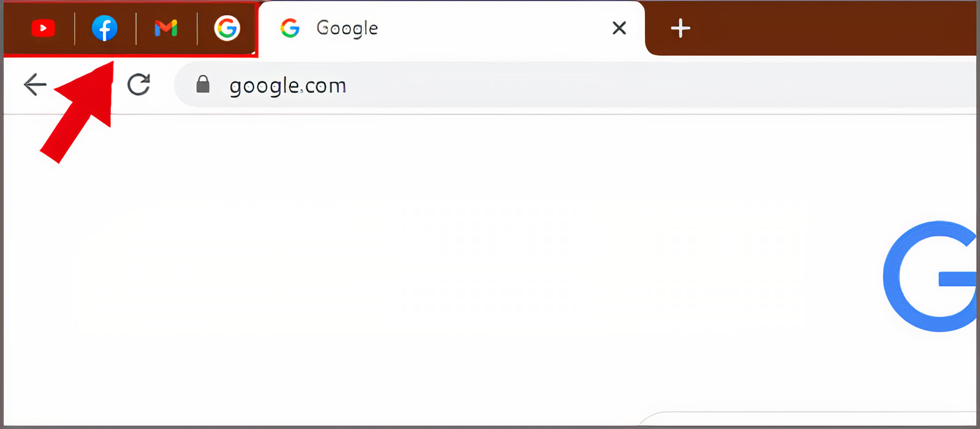Click the separator between Gmail and Google tabs
This screenshot has width=980, height=429.
click(197, 28)
